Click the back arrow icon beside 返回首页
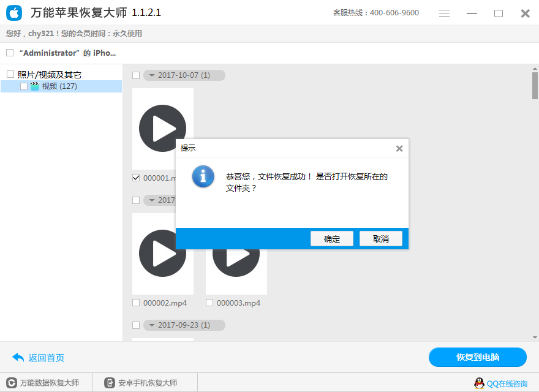Image resolution: width=539 pixels, height=392 pixels. click(18, 357)
